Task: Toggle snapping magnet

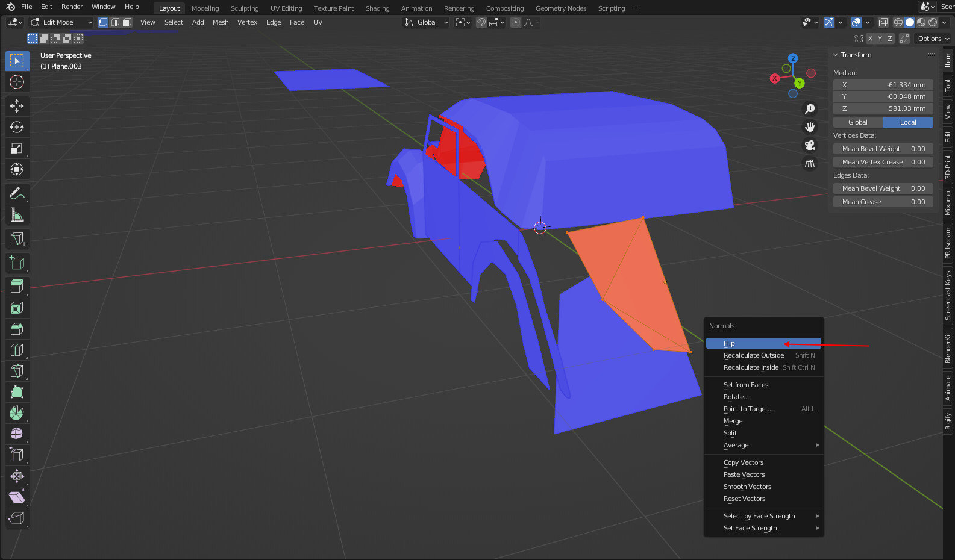Action: click(481, 22)
